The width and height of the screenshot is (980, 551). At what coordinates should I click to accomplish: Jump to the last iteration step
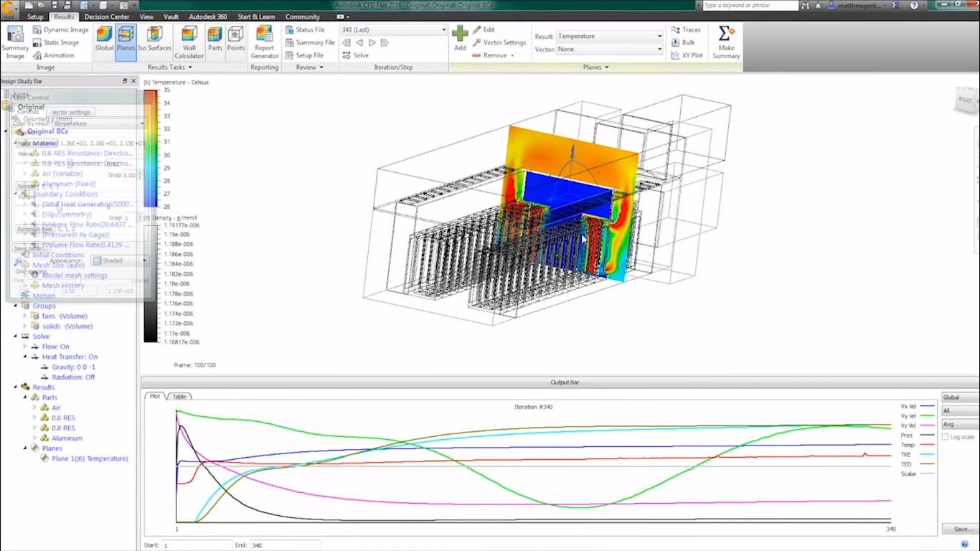point(385,43)
